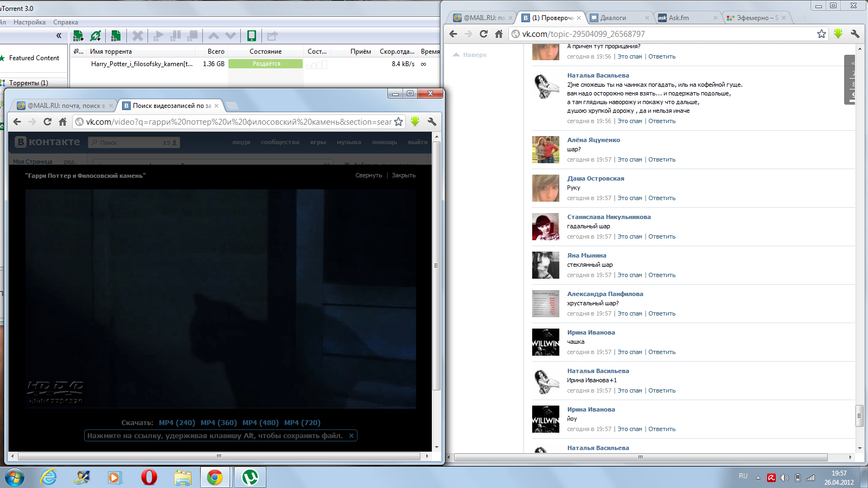Mark Яна Мынина's comment as Это спам
This screenshot has height=488, width=868.
coord(630,275)
